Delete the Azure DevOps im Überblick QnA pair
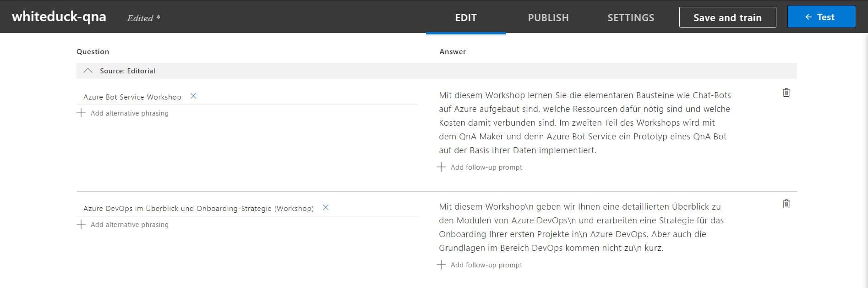 tap(786, 204)
